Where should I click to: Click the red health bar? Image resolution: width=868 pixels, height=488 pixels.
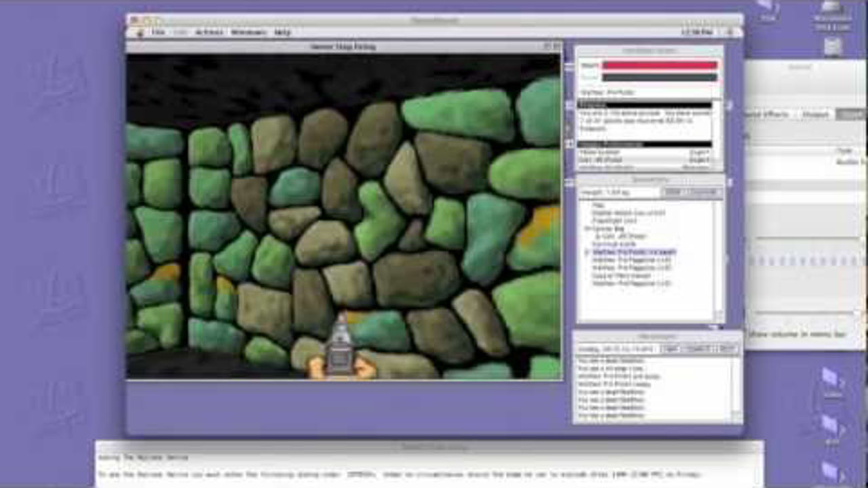(x=660, y=66)
